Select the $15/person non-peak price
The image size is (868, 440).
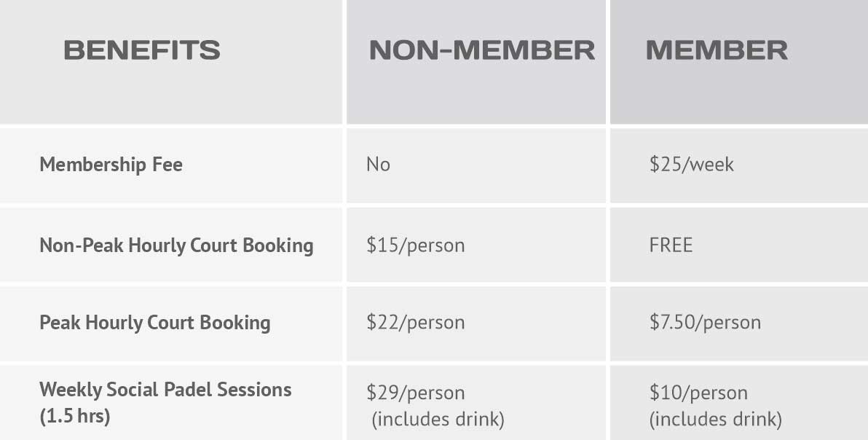(x=415, y=245)
